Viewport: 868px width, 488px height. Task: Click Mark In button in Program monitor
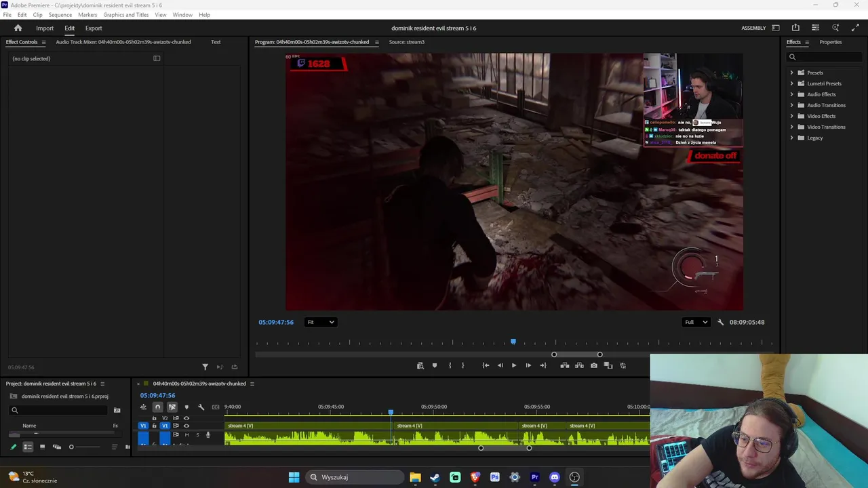pos(450,365)
